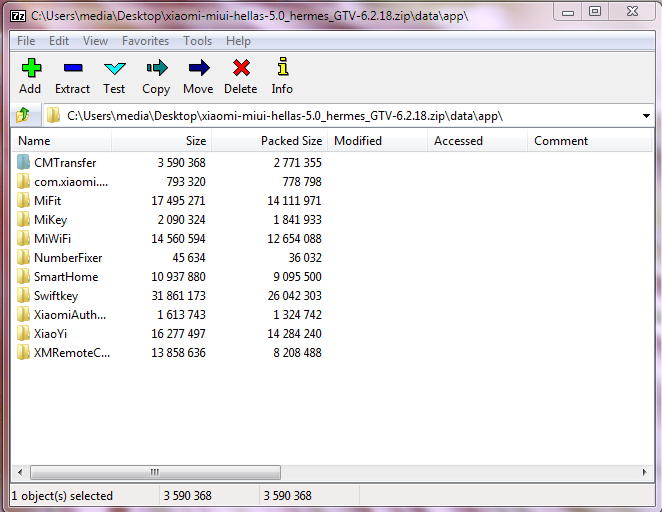Open the Favorites menu
The height and width of the screenshot is (512, 662).
pyautogui.click(x=145, y=41)
